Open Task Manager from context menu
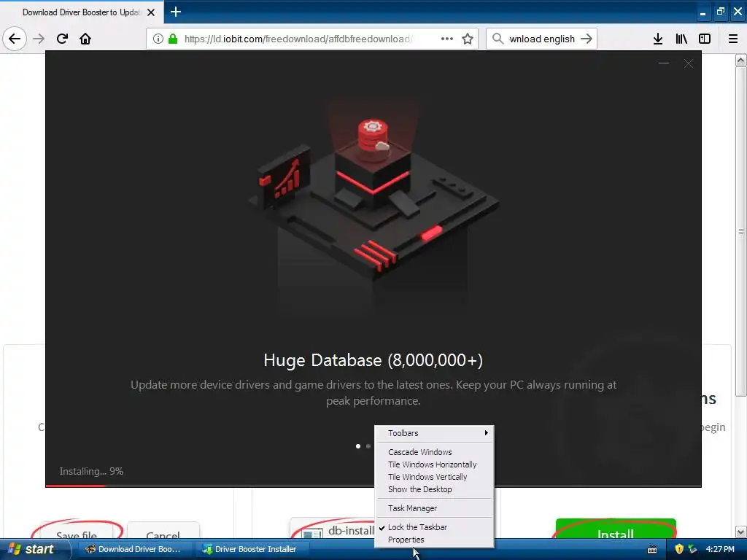This screenshot has height=560, width=747. (413, 508)
